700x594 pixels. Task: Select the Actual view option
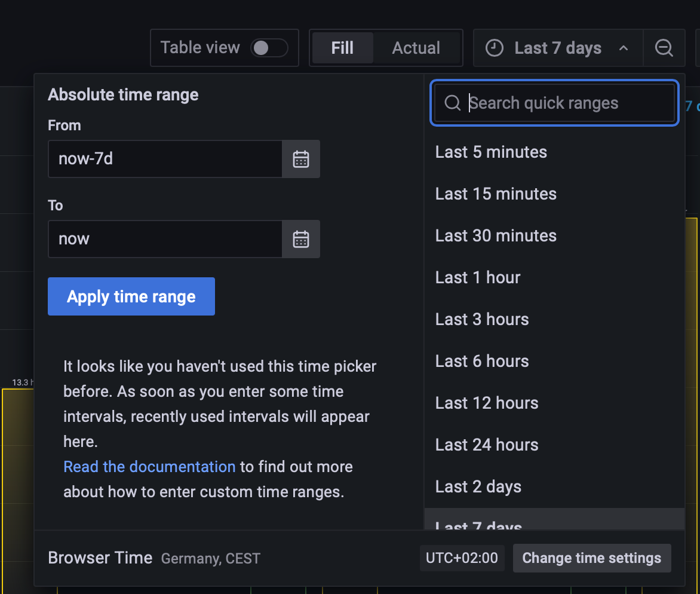[x=416, y=48]
